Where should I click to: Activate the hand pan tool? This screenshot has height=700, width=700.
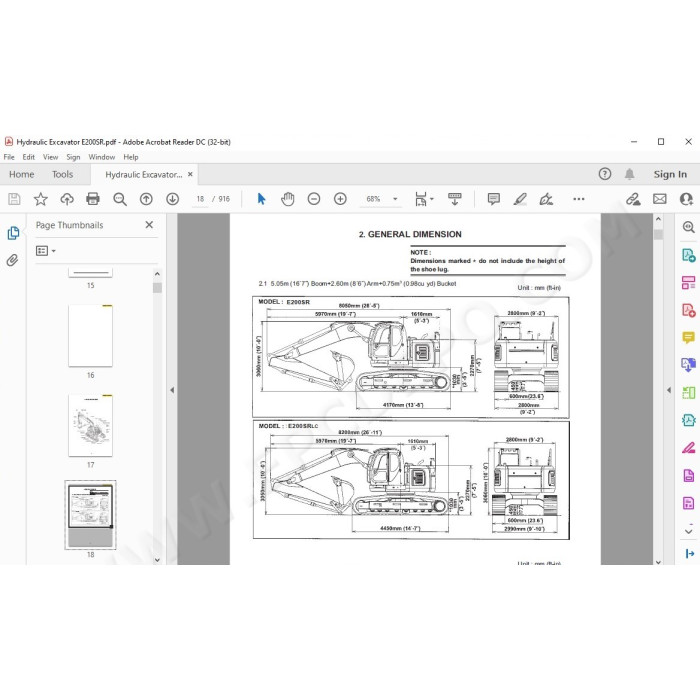pos(288,199)
